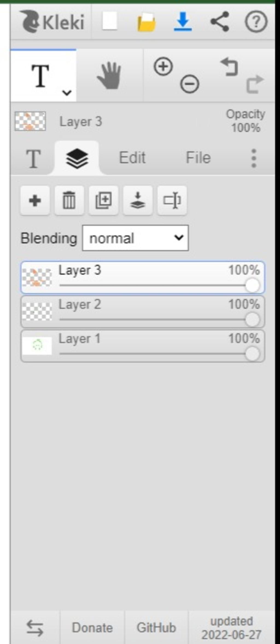Click the blue Save download icon
The height and width of the screenshot is (644, 280).
(183, 21)
